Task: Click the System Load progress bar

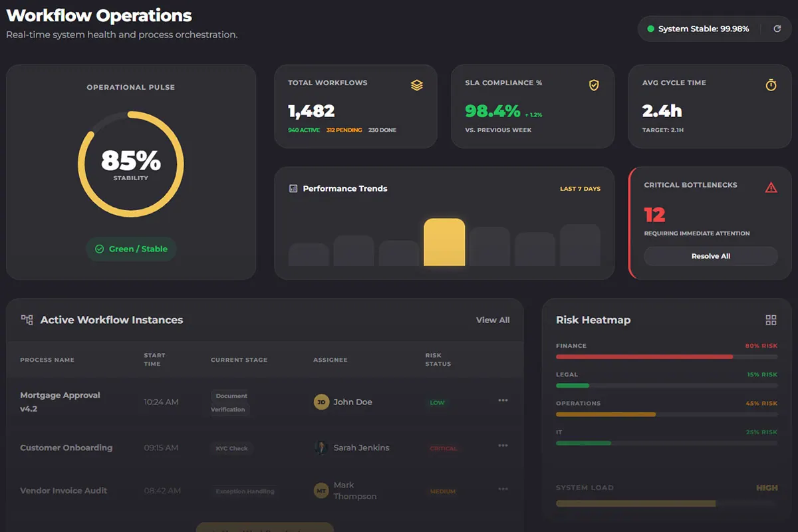Action: [x=666, y=503]
